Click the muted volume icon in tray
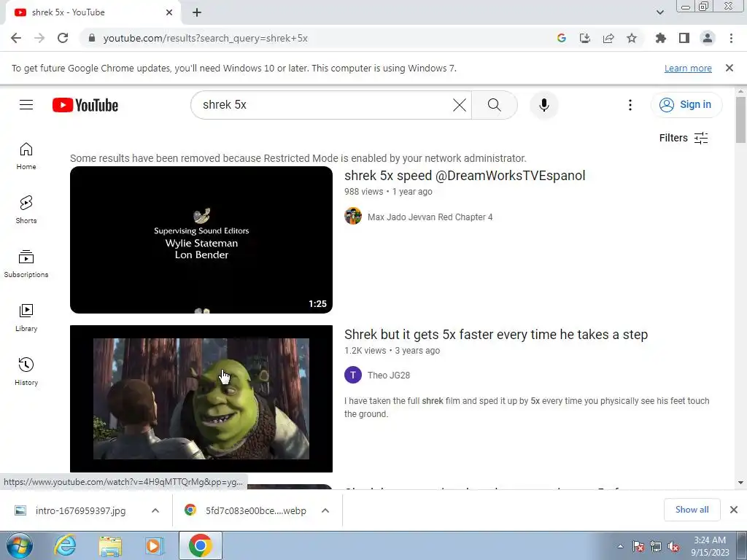Screen dimensions: 747x560 (x=673, y=547)
